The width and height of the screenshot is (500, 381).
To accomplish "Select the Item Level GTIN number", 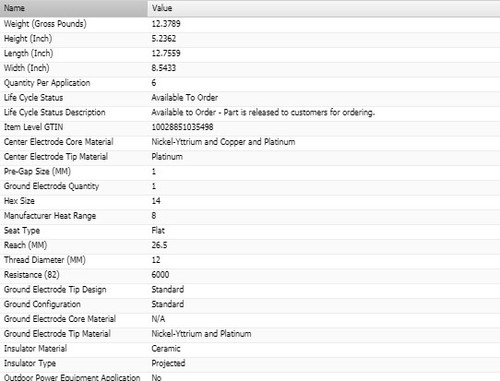I will tap(182, 127).
